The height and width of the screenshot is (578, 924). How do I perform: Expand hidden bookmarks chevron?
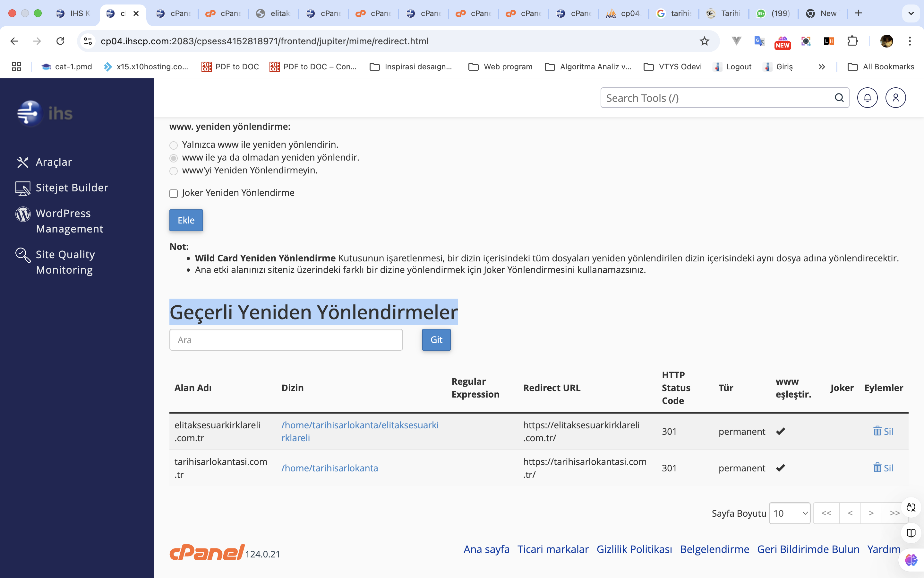pos(822,66)
